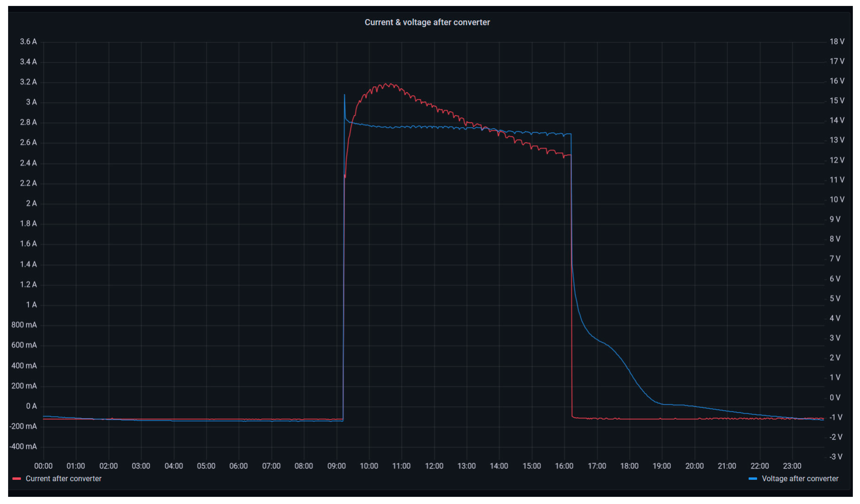Click the blue Voltage series color swatch
The image size is (860, 504).
pyautogui.click(x=753, y=479)
